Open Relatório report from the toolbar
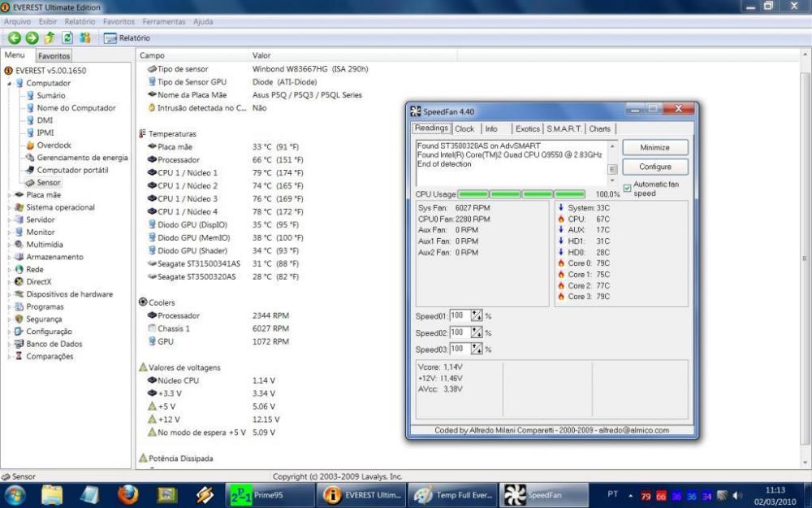This screenshot has height=508, width=812. 127,38
